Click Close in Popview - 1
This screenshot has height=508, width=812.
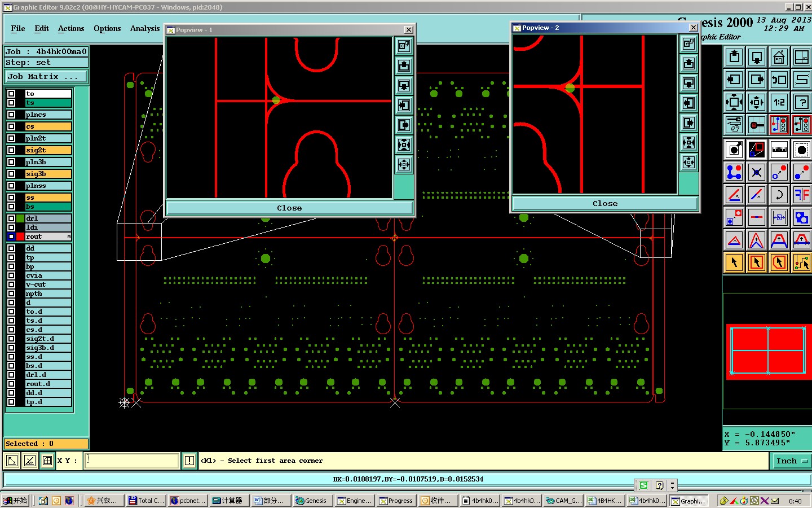289,208
